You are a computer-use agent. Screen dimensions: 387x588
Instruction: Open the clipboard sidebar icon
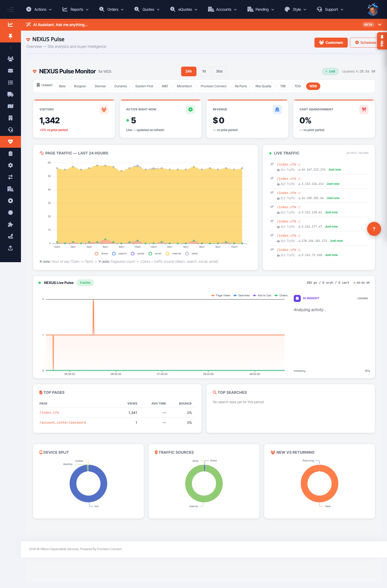coord(10,153)
